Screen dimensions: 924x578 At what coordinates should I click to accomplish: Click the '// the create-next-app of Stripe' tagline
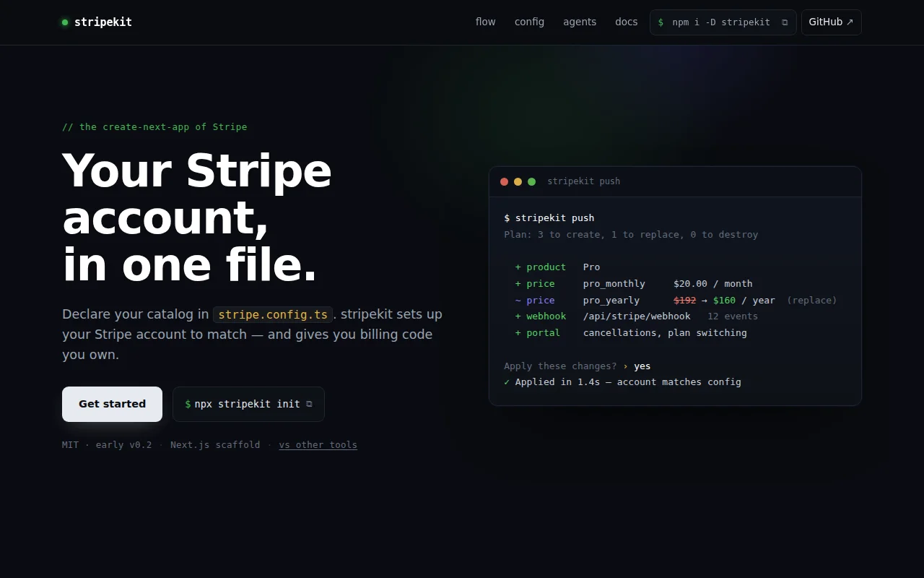click(154, 127)
